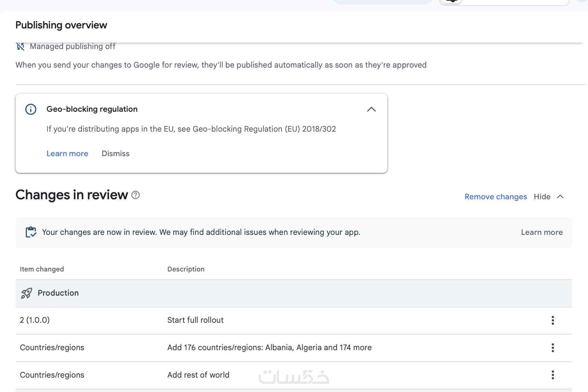Click the Item changed column header
Screen dimensions: 588x392
click(42, 269)
